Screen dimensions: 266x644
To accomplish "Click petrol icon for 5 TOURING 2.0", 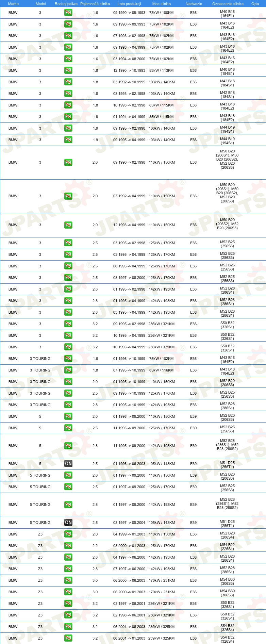I will (68, 476).
